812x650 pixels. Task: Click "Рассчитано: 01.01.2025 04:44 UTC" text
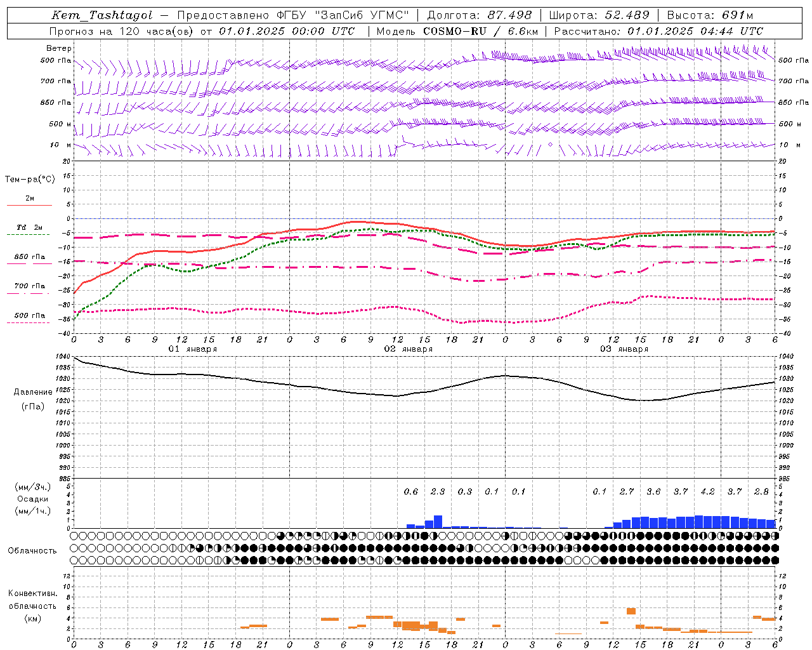[x=658, y=31]
